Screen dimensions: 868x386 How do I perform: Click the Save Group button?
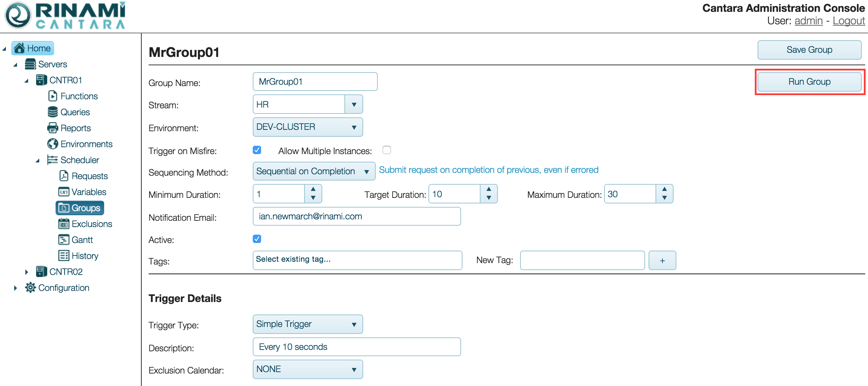809,50
